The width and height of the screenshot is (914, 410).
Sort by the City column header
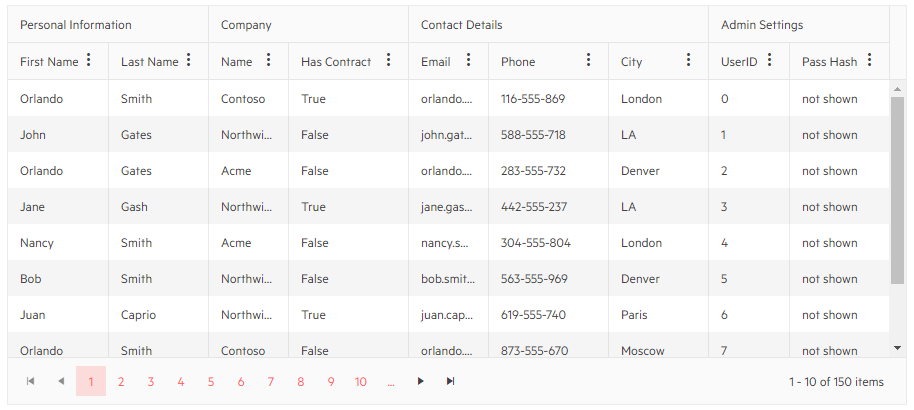(x=632, y=62)
